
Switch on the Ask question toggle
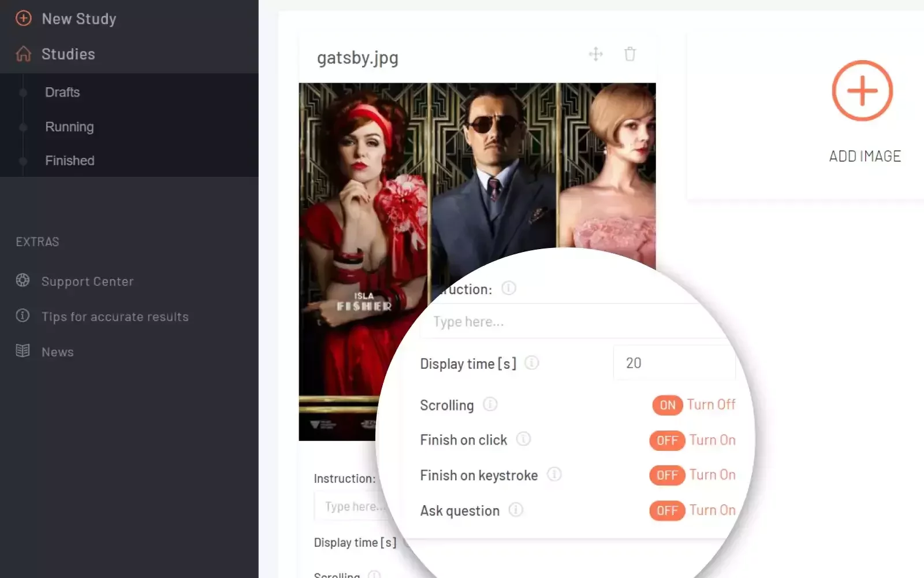667,510
